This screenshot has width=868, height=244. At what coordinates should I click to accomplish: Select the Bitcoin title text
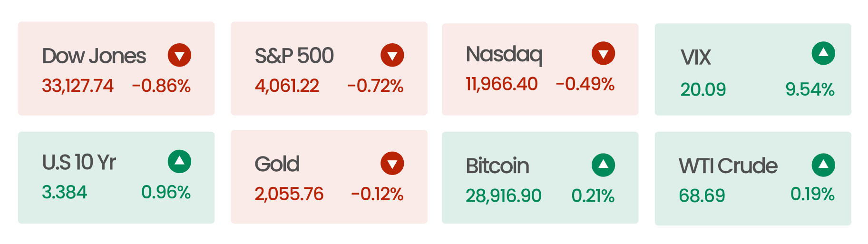(x=497, y=166)
